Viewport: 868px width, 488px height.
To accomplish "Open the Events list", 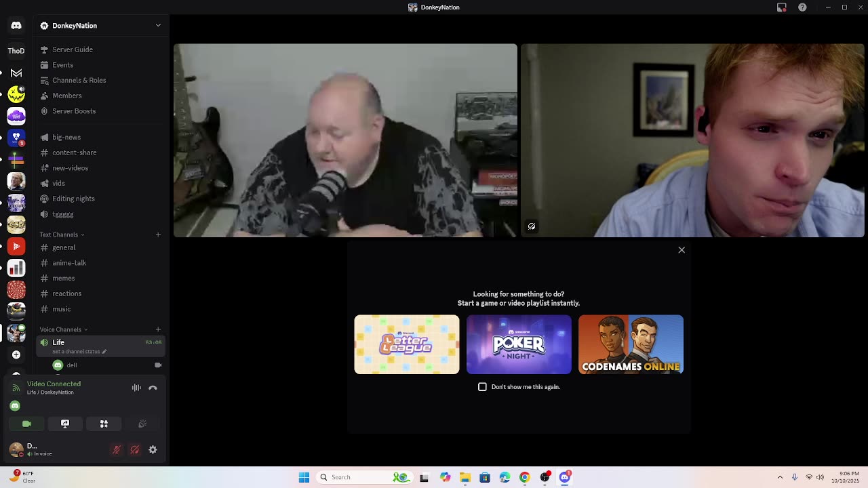I will (100, 65).
